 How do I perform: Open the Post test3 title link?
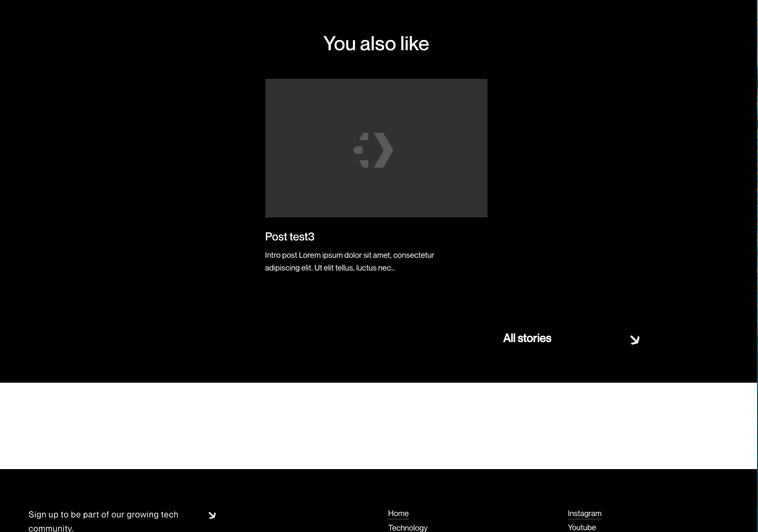click(x=289, y=237)
